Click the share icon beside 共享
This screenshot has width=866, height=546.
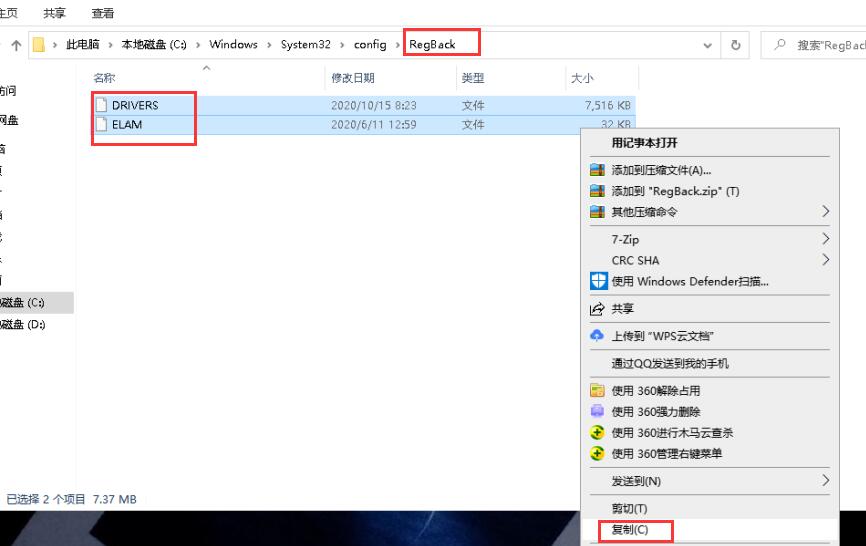[x=597, y=309]
